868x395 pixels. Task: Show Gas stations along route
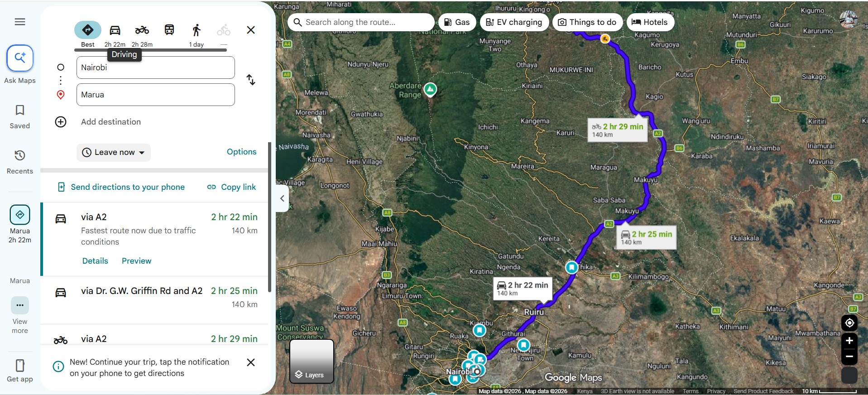coord(457,22)
